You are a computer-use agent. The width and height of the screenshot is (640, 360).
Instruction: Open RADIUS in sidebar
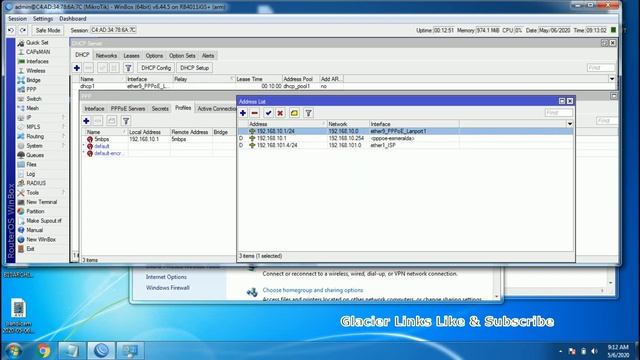click(x=36, y=183)
